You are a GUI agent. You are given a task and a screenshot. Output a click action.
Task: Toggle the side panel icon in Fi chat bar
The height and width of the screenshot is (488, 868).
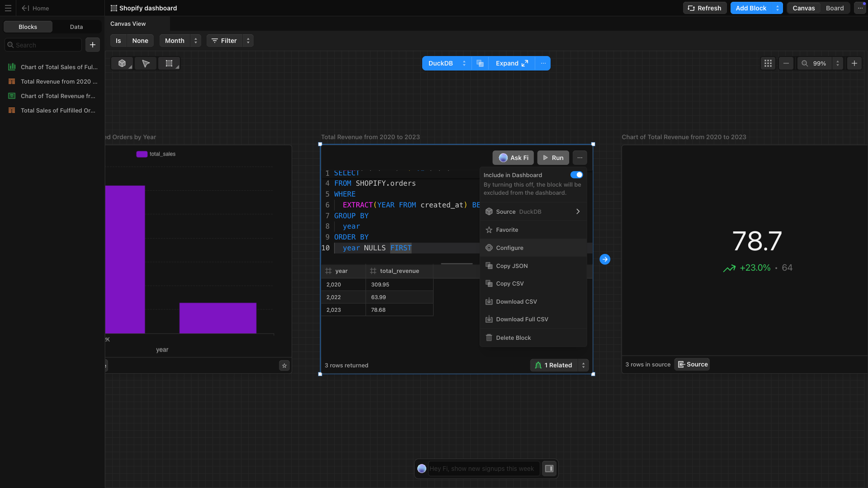coord(549,469)
